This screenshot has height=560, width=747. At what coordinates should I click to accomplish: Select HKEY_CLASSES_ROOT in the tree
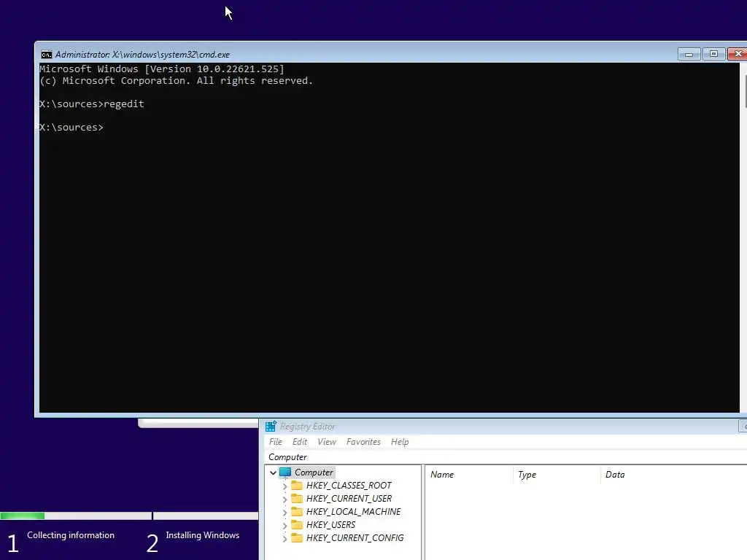coord(349,485)
